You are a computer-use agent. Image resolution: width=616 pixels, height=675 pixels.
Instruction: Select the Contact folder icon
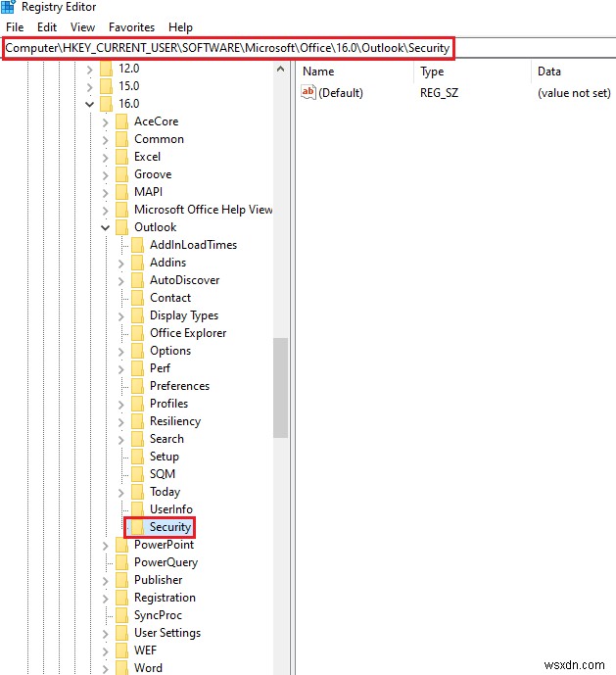(x=137, y=298)
